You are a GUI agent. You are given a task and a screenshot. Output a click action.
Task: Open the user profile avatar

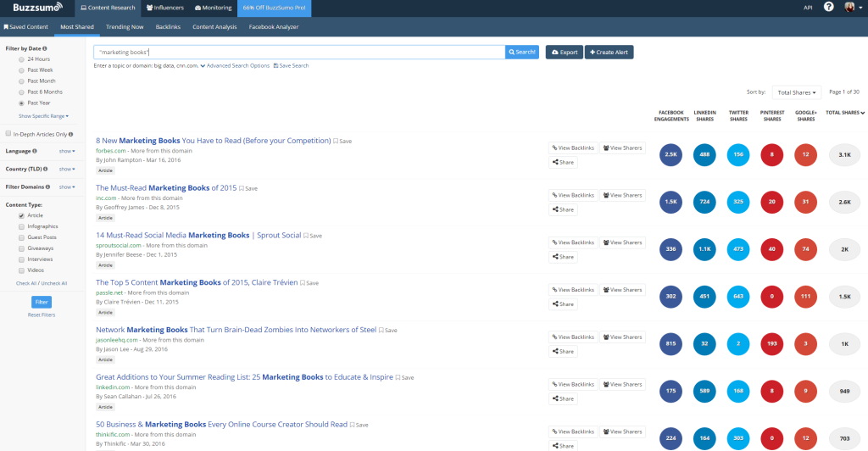pyautogui.click(x=849, y=8)
